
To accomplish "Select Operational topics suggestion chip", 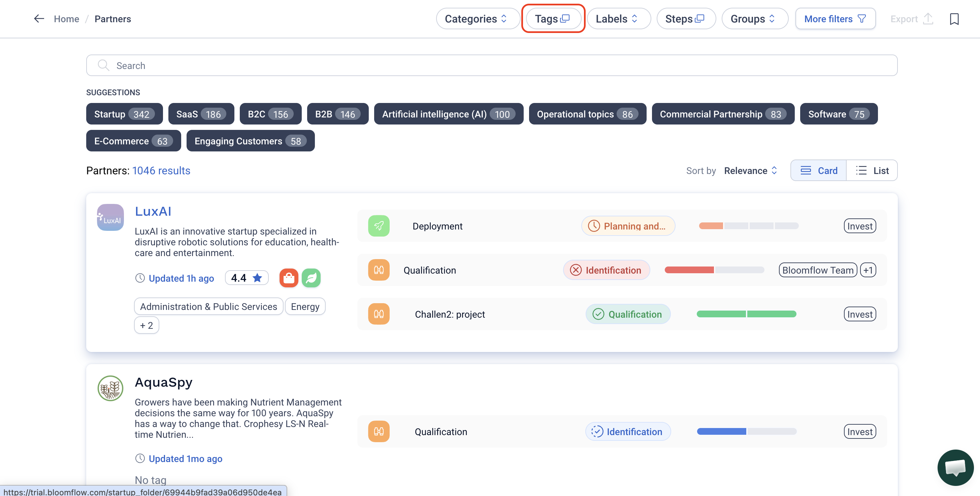I will [x=587, y=114].
